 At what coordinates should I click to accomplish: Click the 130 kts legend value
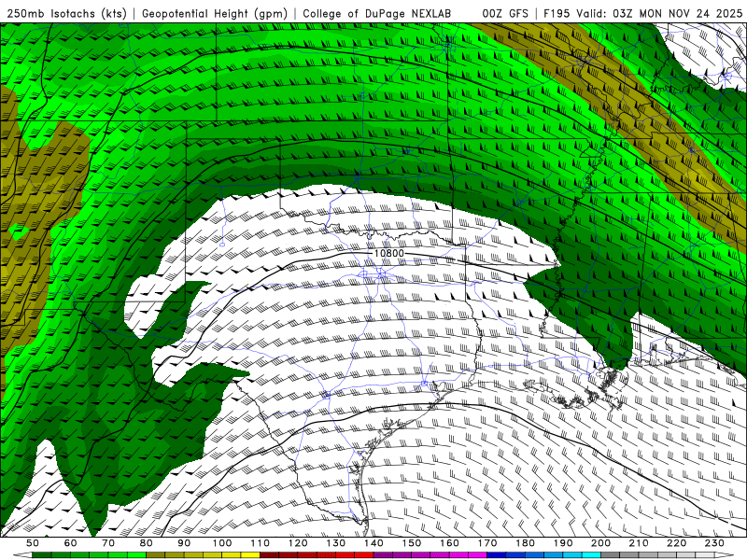click(x=335, y=543)
